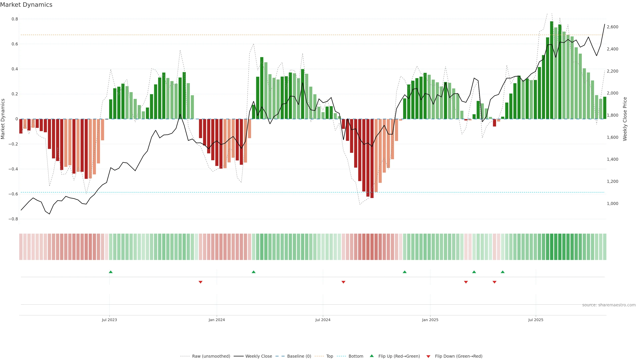Click the red flip-down marker after Jul 2024
This screenshot has height=362, width=644.
pyautogui.click(x=343, y=282)
